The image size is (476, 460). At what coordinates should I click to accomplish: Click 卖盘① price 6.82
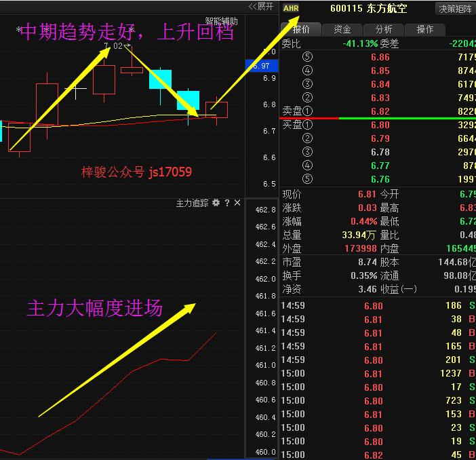(x=380, y=111)
